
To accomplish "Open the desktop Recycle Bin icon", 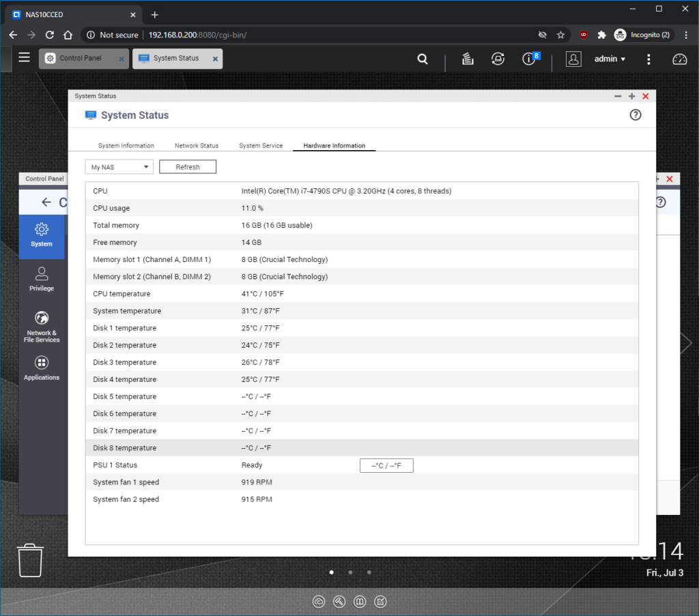I will coord(30,560).
